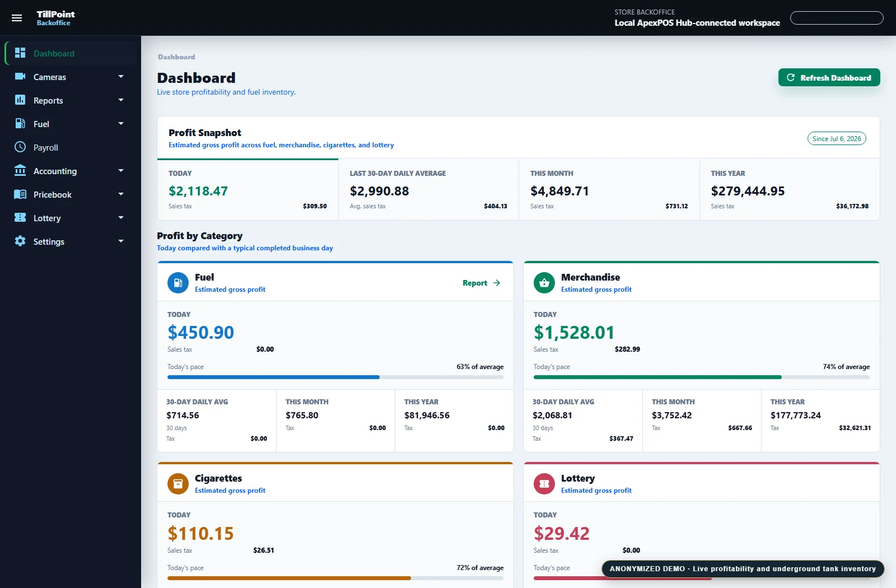Click the Cigarettes today's pace progress bar
The width and height of the screenshot is (896, 588).
tap(335, 578)
